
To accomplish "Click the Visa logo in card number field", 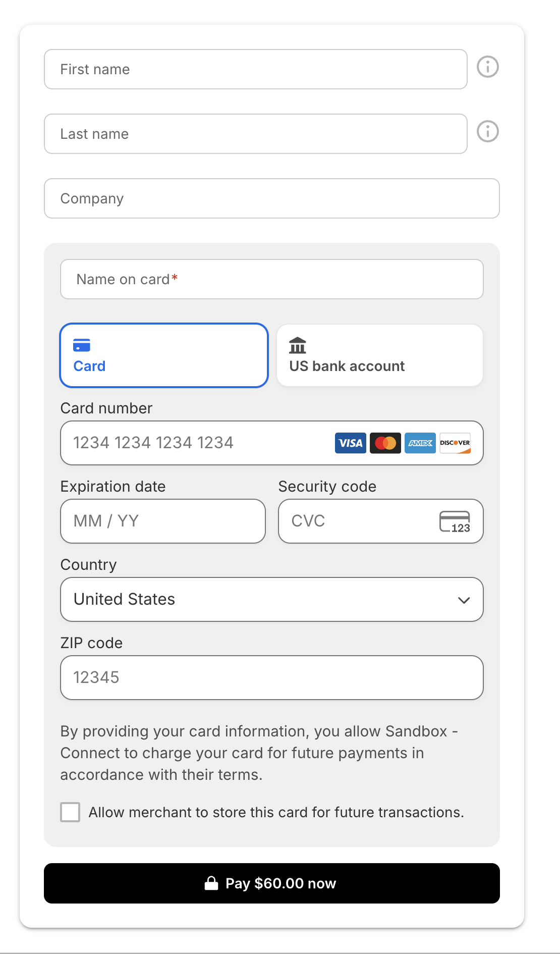I will click(x=351, y=443).
